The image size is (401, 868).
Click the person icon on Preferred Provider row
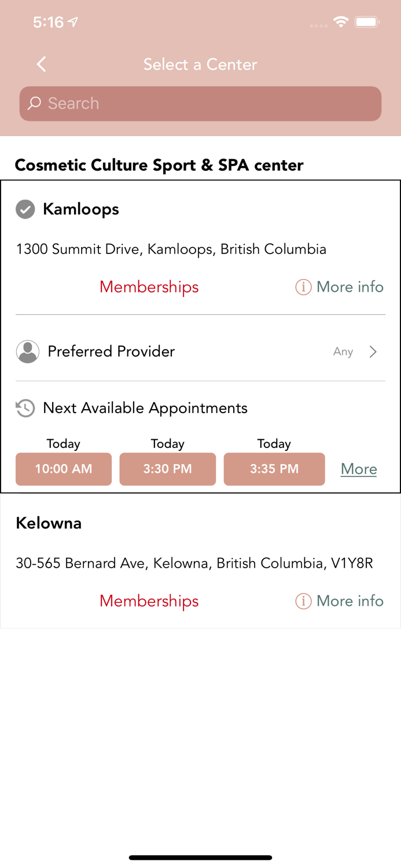pos(27,351)
